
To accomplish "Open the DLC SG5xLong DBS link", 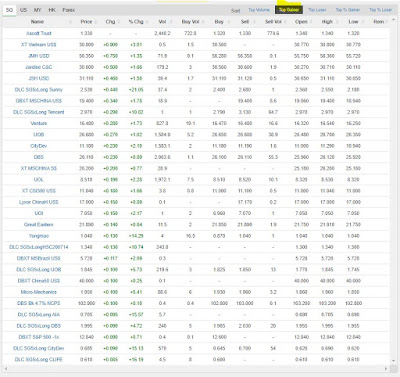I will click(39, 326).
